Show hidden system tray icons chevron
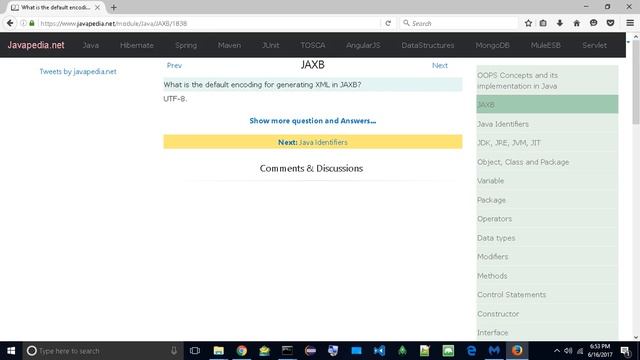Screen dimensions: 640x360 (x=556, y=351)
